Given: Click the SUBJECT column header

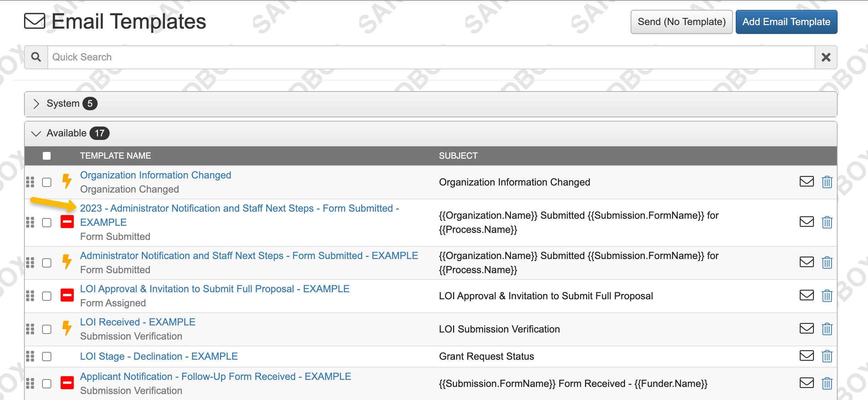Looking at the screenshot, I should pyautogui.click(x=458, y=155).
